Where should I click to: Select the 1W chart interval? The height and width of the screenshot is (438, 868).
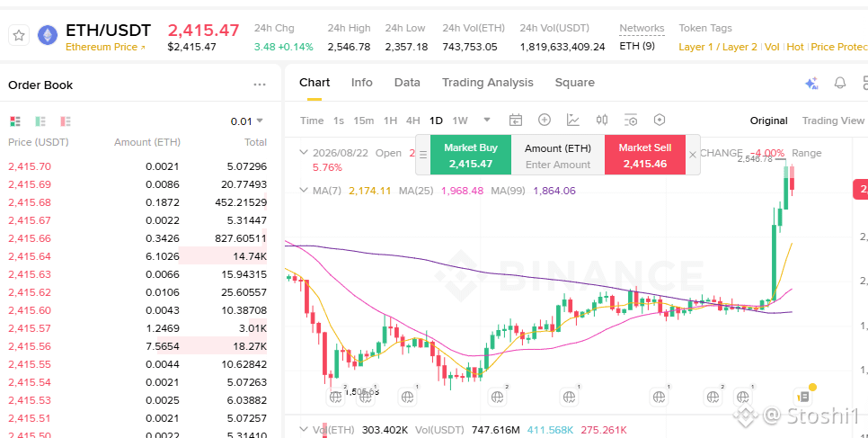[x=460, y=121]
